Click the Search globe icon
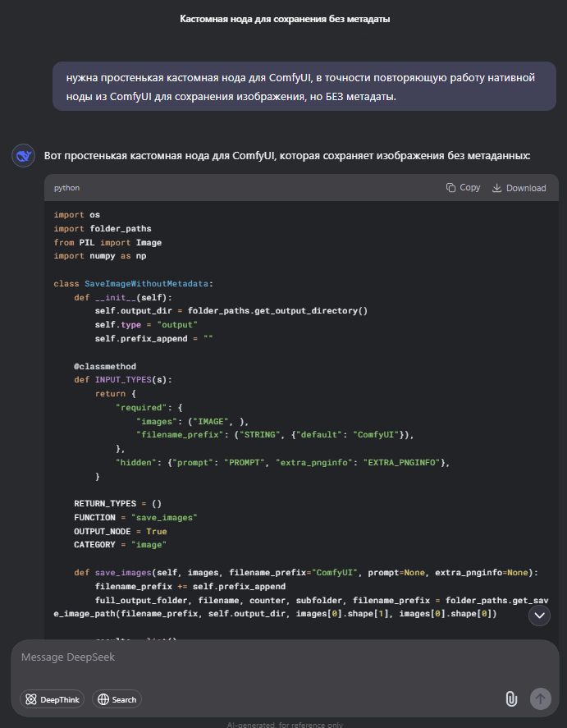This screenshot has height=728, width=567. (x=103, y=699)
